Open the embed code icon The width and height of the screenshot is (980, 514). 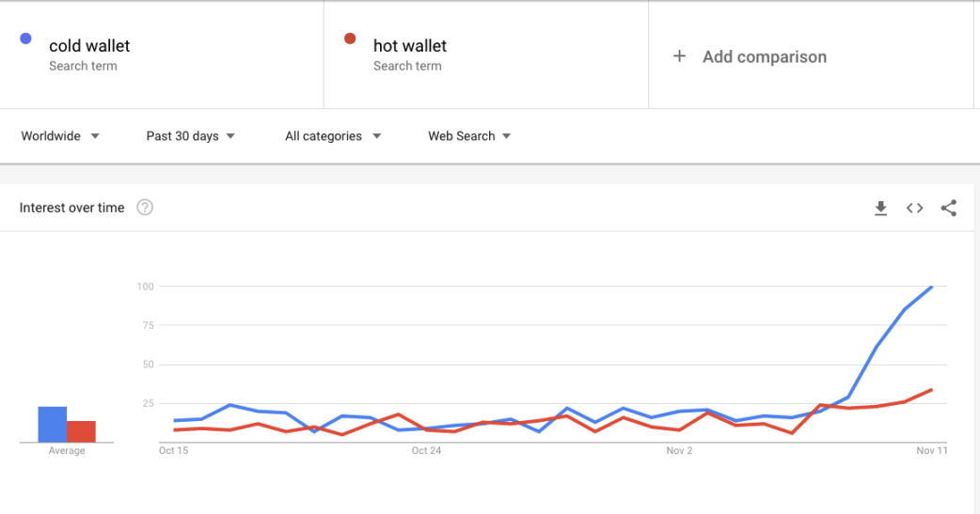click(x=914, y=209)
